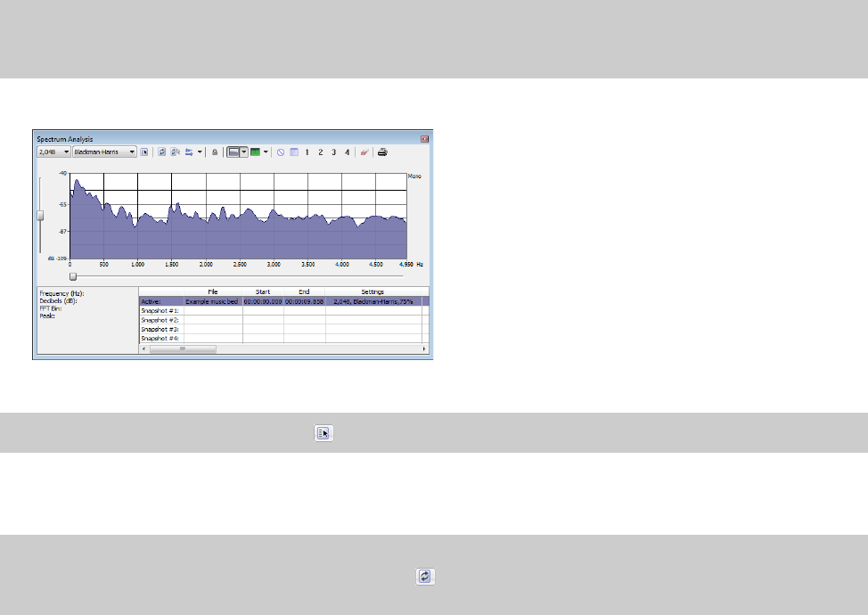Screen dimensions: 868x615
Task: Toggle the padlock lock icon
Action: [x=215, y=152]
